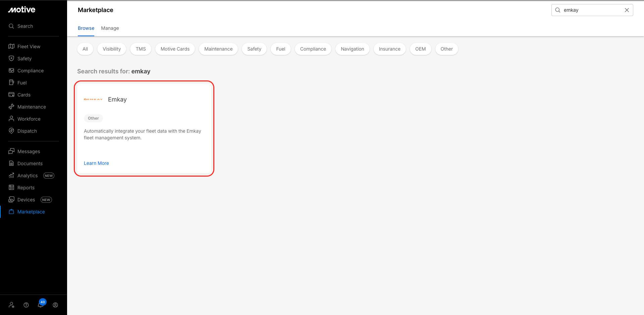Click the Fleet View map icon
Viewport: 644px width, 315px height.
point(11,47)
